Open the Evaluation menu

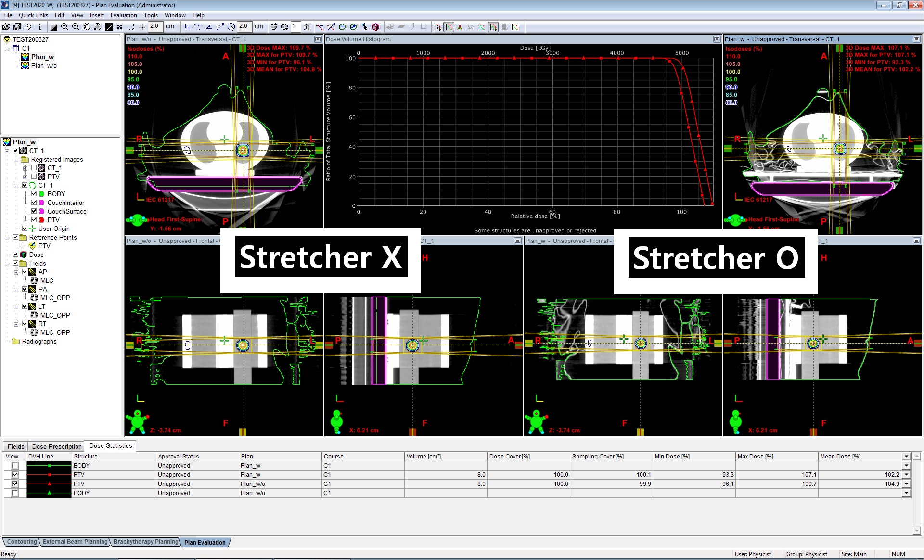[124, 15]
